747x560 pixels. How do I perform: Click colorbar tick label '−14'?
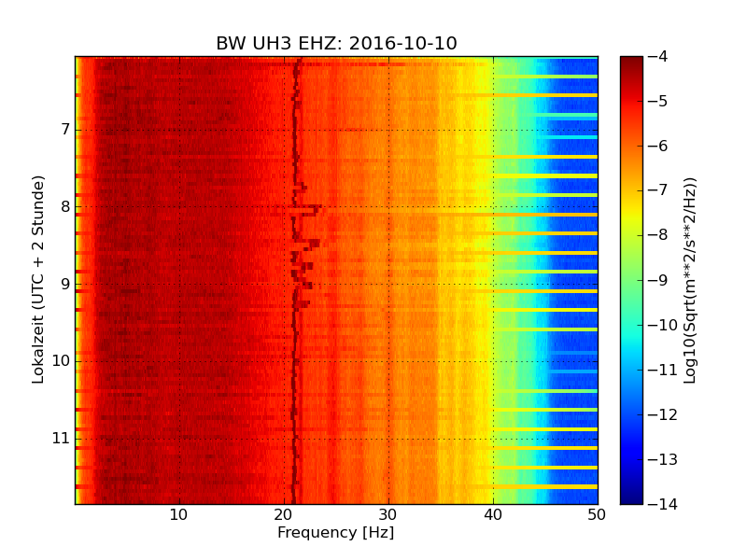(x=663, y=504)
